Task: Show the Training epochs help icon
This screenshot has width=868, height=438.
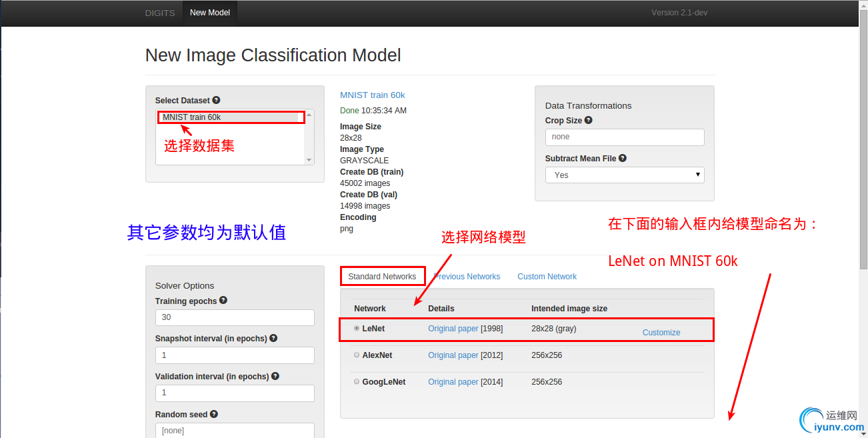Action: click(x=223, y=300)
